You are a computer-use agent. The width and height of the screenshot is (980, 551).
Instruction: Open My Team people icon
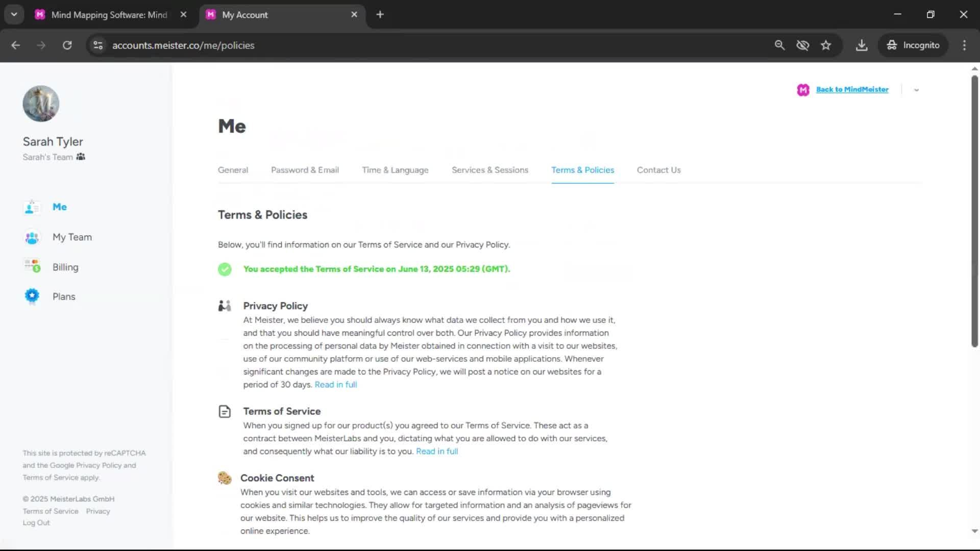[32, 237]
